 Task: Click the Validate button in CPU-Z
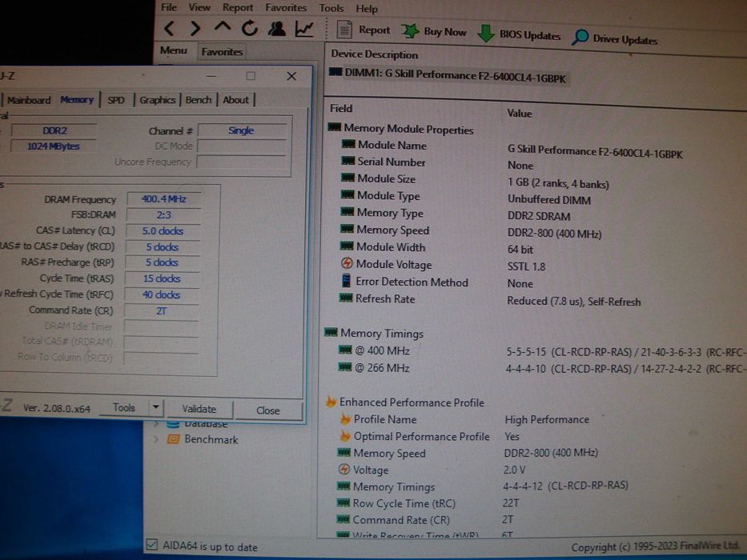pyautogui.click(x=199, y=409)
